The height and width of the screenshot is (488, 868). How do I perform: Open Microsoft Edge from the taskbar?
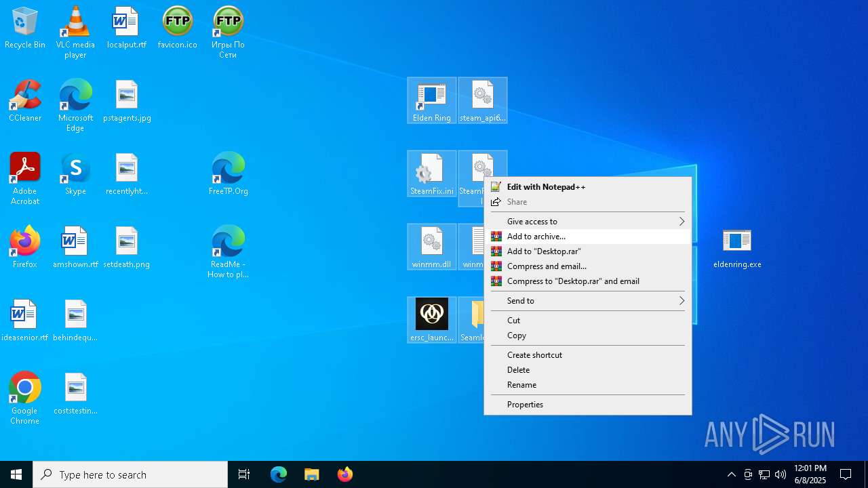[279, 474]
